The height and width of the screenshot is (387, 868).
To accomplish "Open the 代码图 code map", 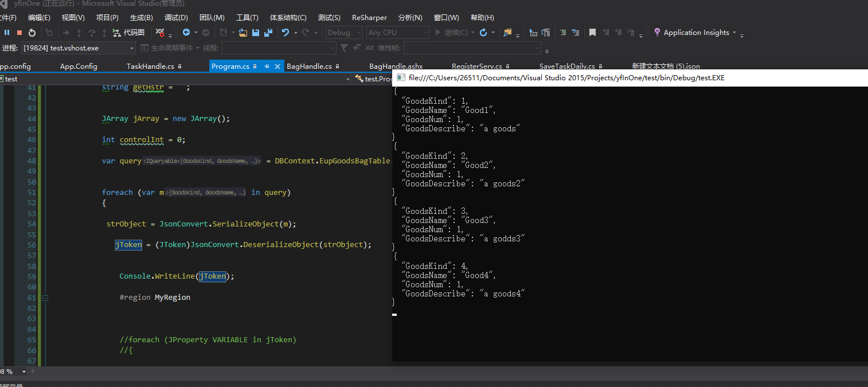I will pos(128,33).
